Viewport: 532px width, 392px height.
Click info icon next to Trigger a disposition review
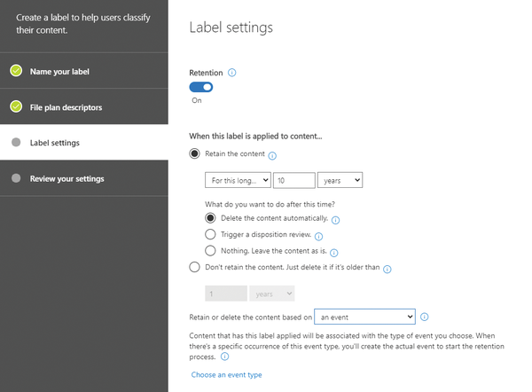pyautogui.click(x=318, y=237)
